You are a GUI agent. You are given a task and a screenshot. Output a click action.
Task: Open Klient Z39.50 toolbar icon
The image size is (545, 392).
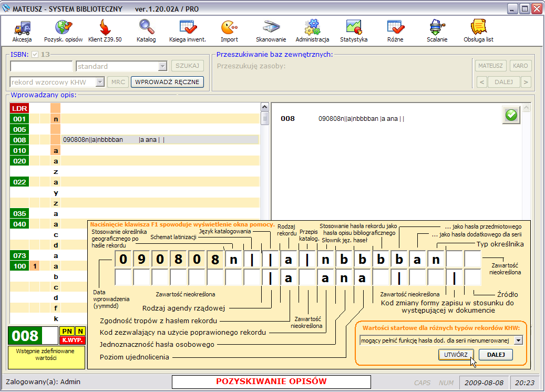[x=105, y=27]
